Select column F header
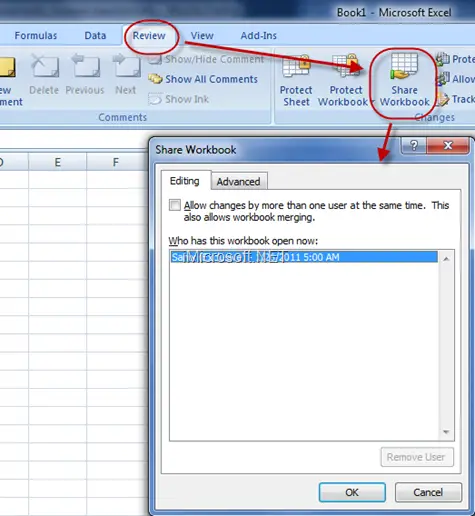Image resolution: width=475 pixels, height=516 pixels. pos(115,162)
